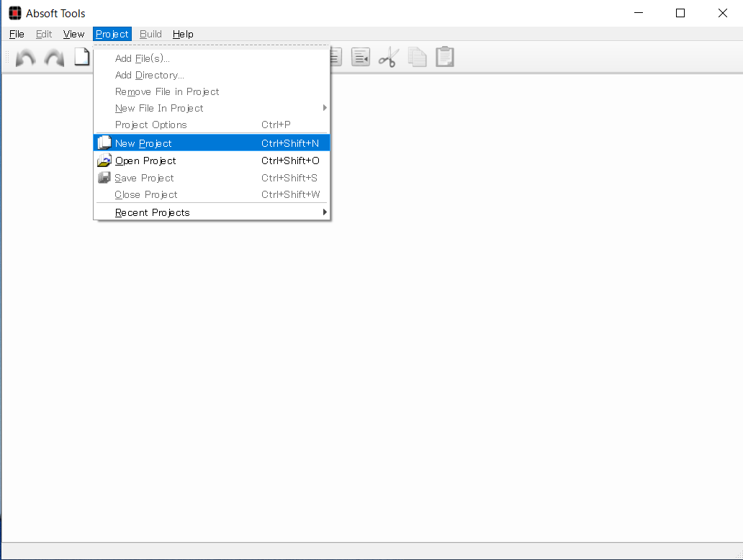Open the Edit menu
The width and height of the screenshot is (743, 560).
pos(44,34)
